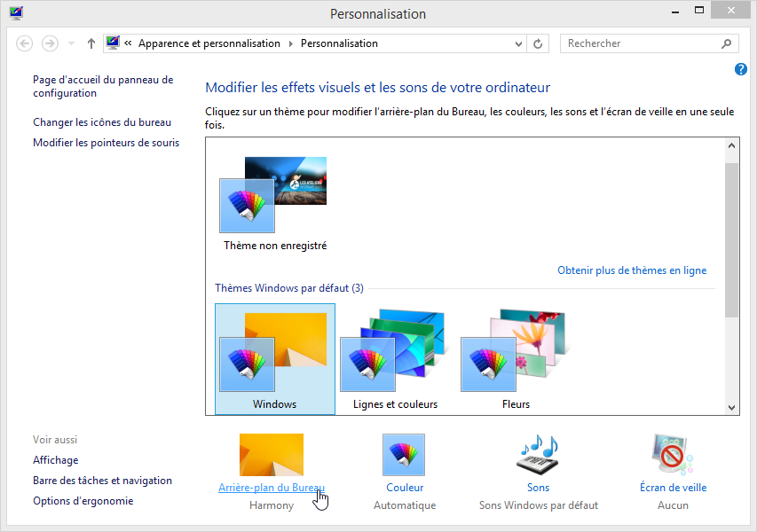Maximize the Personnalisation window
The image size is (757, 532).
click(699, 11)
